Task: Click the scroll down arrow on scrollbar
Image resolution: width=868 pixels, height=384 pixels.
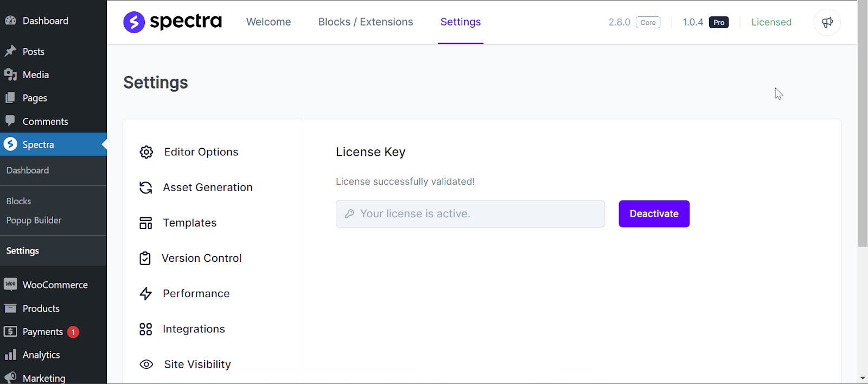Action: tap(863, 378)
